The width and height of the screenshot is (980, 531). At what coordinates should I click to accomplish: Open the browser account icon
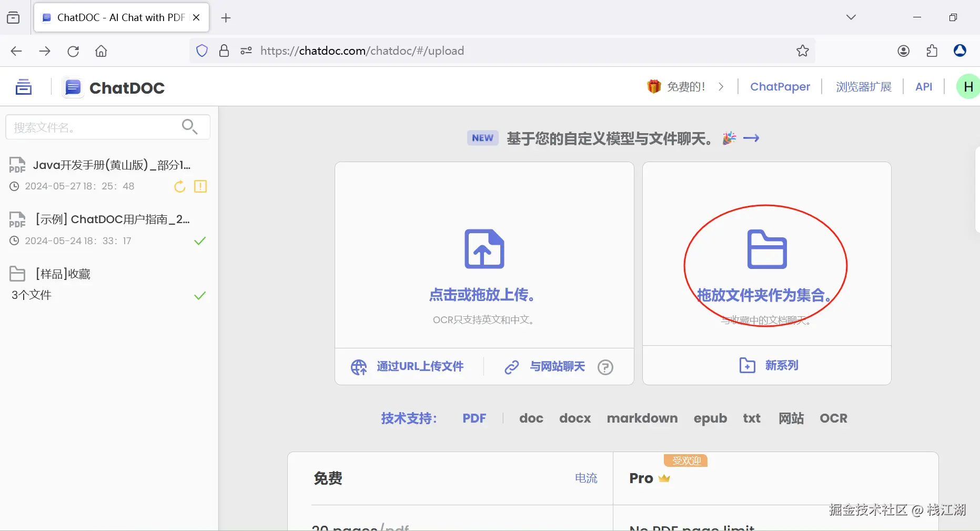(x=903, y=51)
